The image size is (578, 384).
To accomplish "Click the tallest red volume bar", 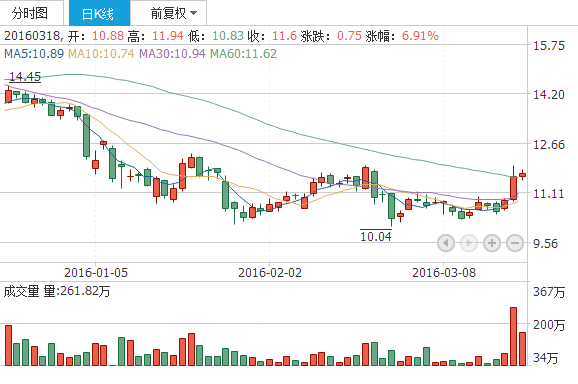I will pos(513,336).
